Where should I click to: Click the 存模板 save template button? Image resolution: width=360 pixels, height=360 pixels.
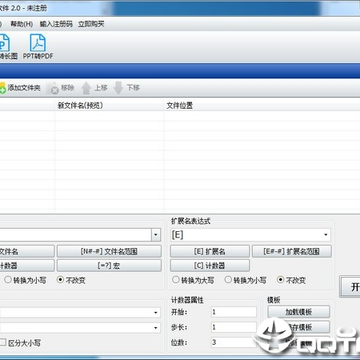299,327
